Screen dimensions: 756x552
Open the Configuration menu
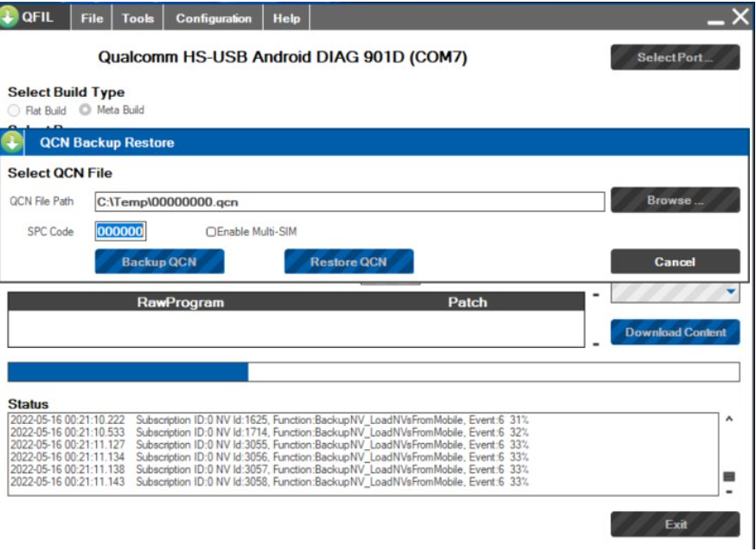tap(213, 18)
